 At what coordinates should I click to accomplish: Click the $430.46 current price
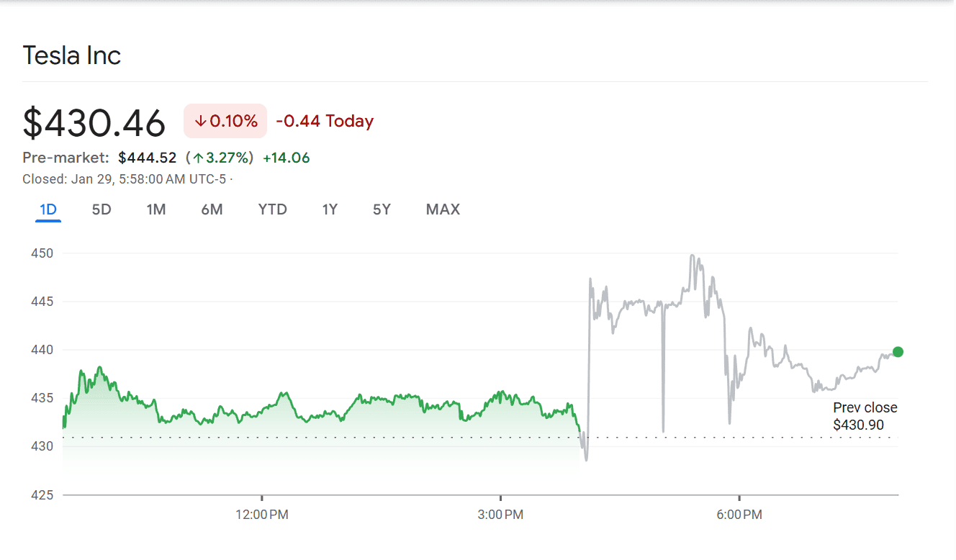pos(94,122)
